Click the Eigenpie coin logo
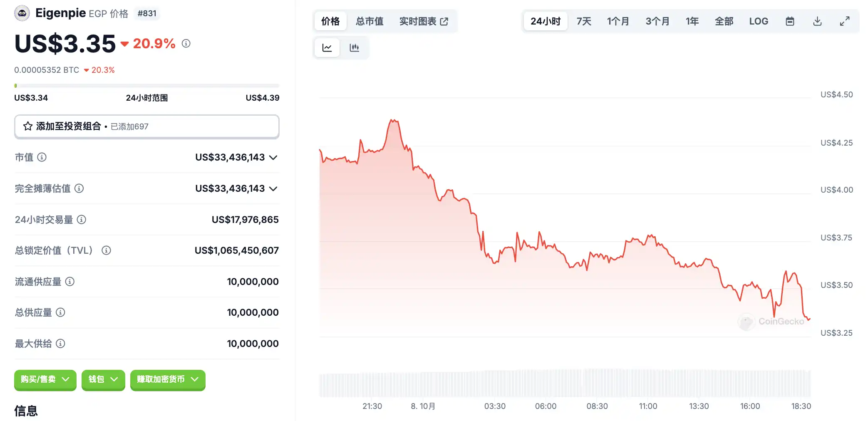Image resolution: width=868 pixels, height=421 pixels. 22,13
